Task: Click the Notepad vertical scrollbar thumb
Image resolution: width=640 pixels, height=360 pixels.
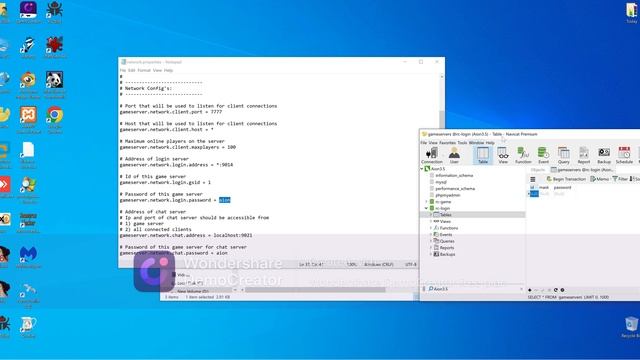Action: pos(442,120)
